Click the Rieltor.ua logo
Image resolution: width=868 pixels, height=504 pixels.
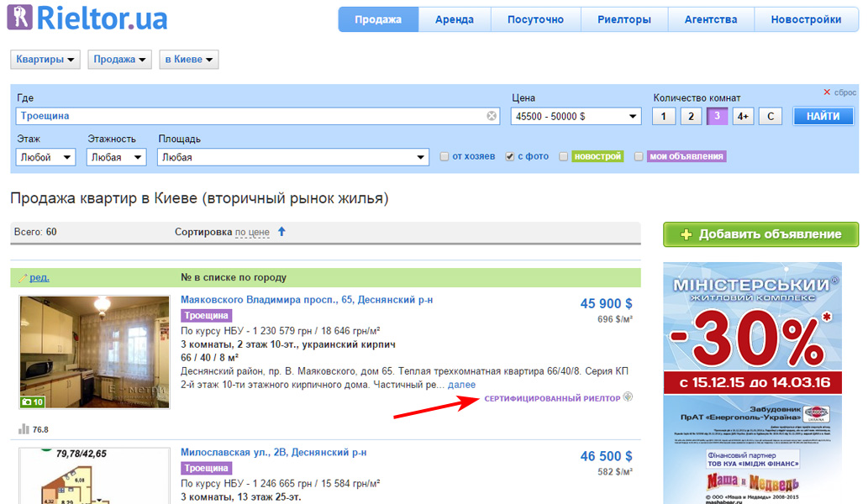coord(87,18)
